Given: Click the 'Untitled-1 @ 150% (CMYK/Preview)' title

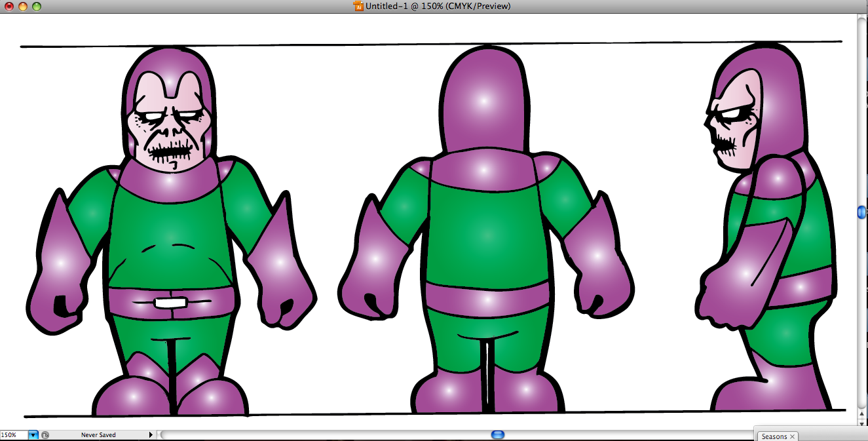Looking at the screenshot, I should [438, 7].
